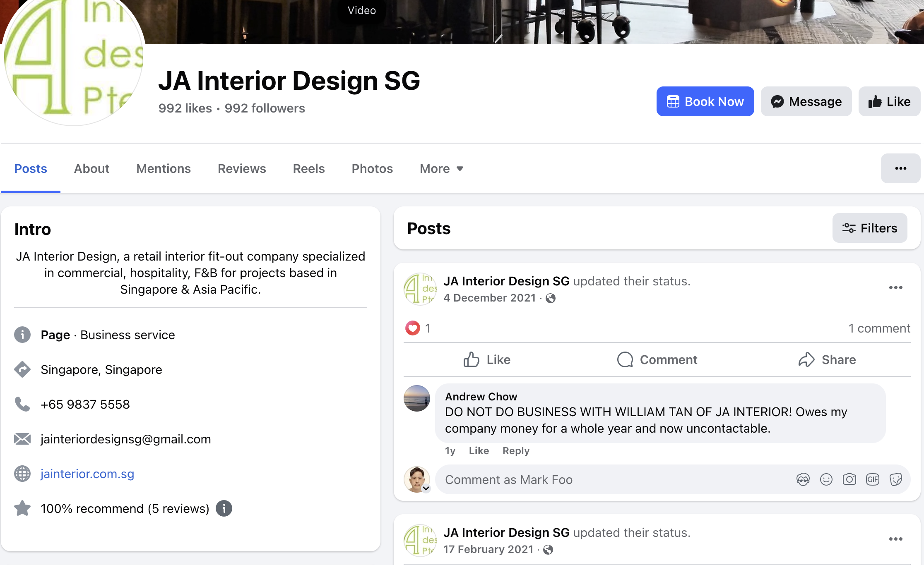This screenshot has width=924, height=565.
Task: Like the JA Interior Design SG page
Action: click(x=889, y=101)
